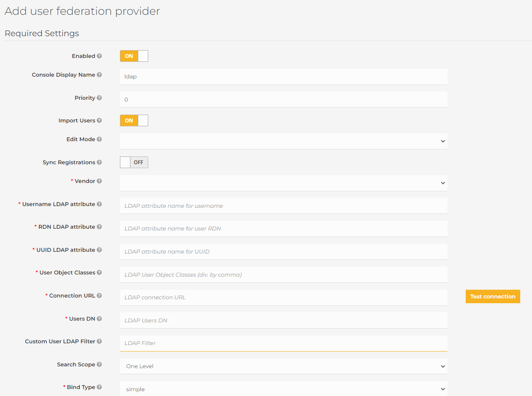View the Vendor field help tooltip
The image size is (532, 396).
coord(100,181)
